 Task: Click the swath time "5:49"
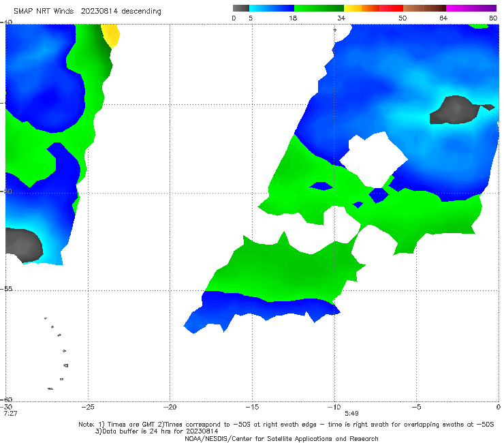tap(351, 413)
